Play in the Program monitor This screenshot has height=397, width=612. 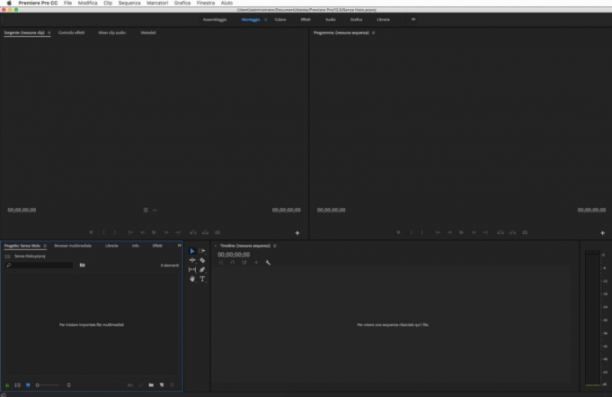pos(461,232)
